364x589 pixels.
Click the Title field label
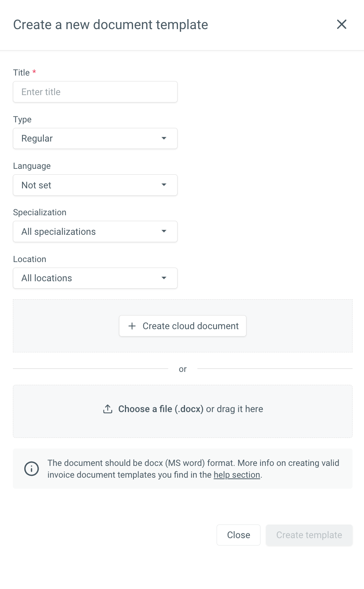(x=21, y=73)
